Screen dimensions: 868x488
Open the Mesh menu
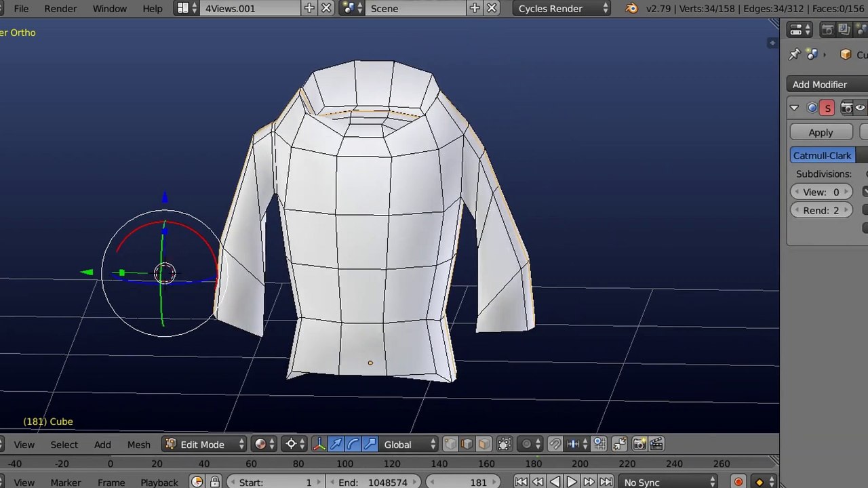coord(138,445)
